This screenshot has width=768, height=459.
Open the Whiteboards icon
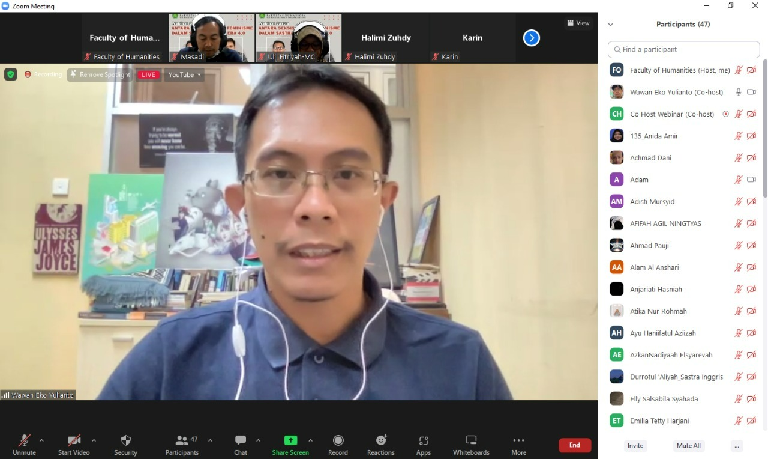[471, 440]
